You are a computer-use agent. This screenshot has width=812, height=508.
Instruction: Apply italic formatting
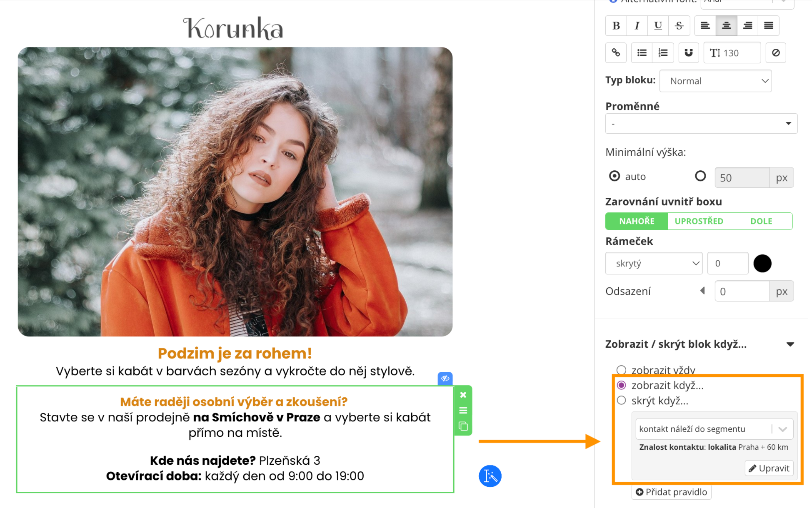[637, 26]
